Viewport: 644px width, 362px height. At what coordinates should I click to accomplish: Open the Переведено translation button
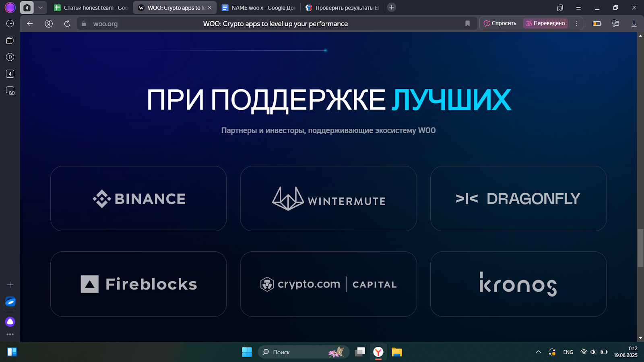click(545, 23)
